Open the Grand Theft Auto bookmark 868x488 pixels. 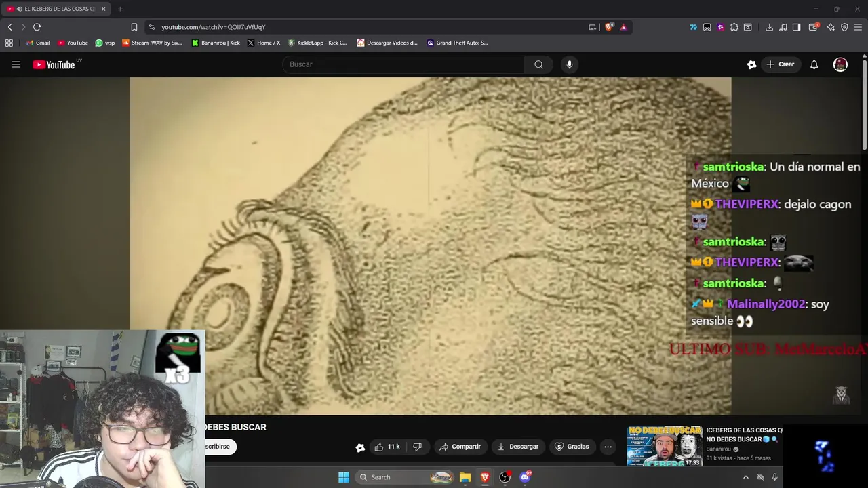458,43
